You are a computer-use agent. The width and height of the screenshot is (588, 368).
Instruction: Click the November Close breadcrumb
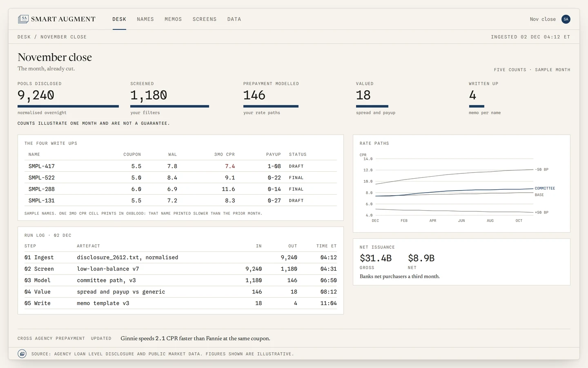coord(63,37)
